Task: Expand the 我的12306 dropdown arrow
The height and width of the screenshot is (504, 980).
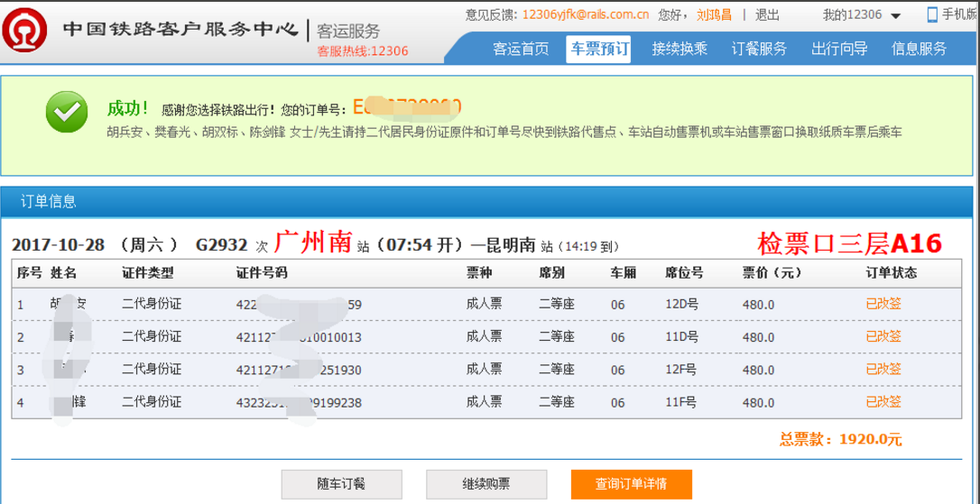Action: pos(895,16)
